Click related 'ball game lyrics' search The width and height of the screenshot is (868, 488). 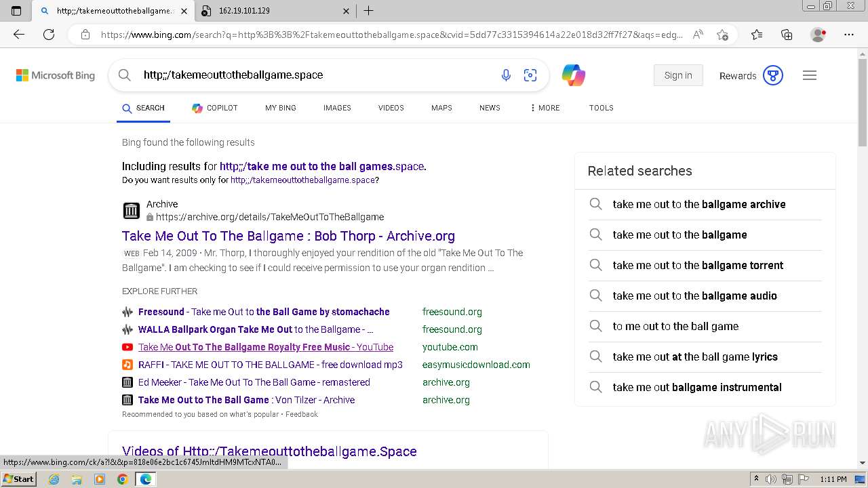point(695,357)
